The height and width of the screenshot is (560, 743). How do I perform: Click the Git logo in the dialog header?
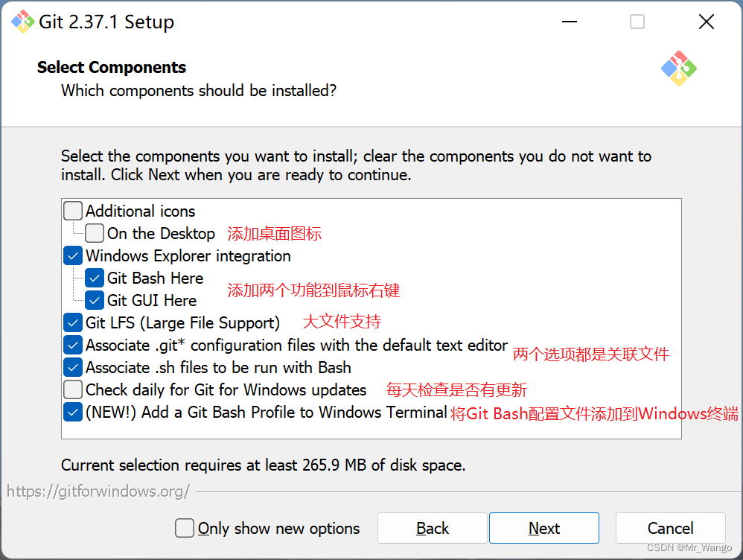click(x=678, y=68)
